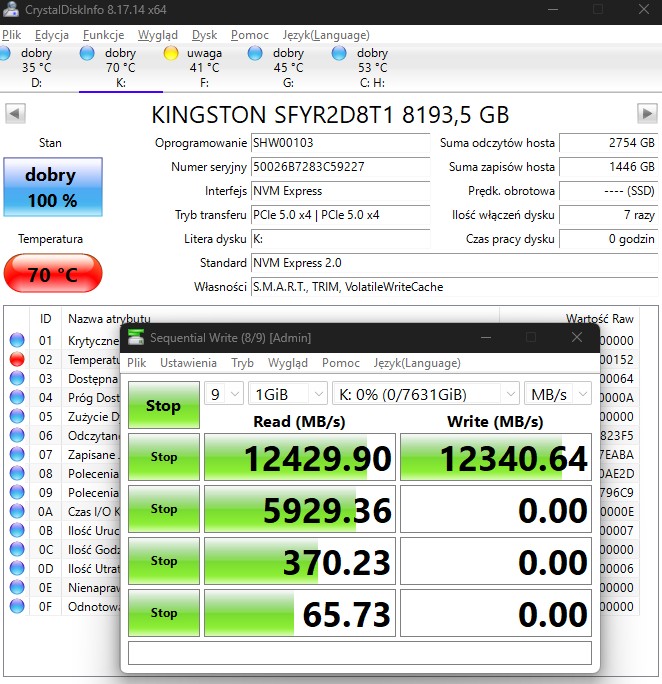Click the red 70 °C temperature indicator
Image resolution: width=662 pixels, height=684 pixels.
52,274
